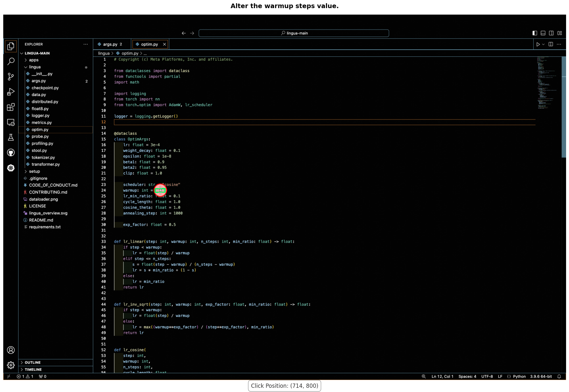Toggle the secondary side bar visibility
569x392 pixels.
[551, 33]
